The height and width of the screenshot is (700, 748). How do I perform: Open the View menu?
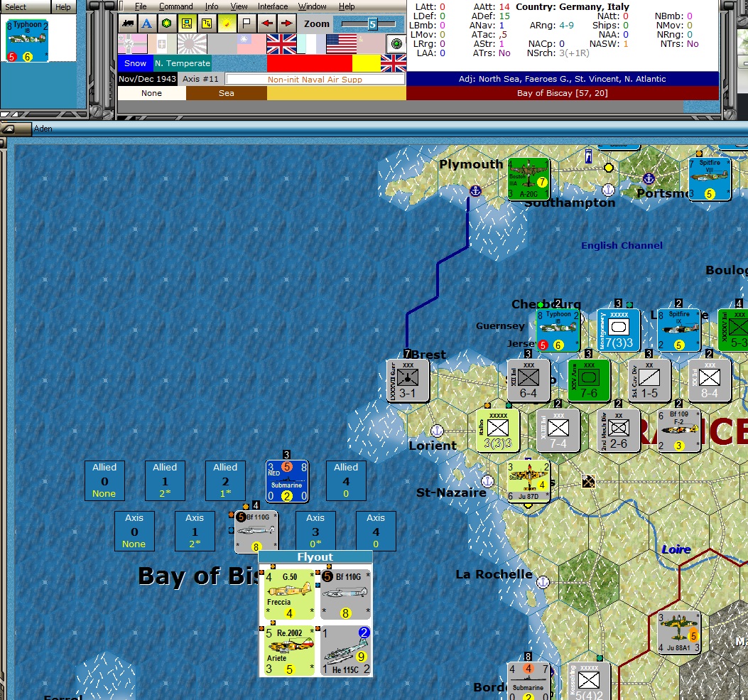coord(239,6)
